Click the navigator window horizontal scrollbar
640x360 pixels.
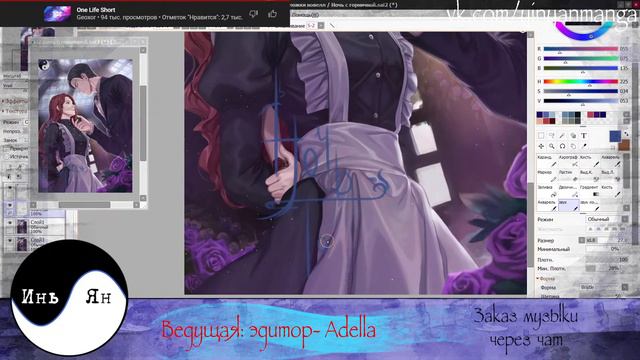point(84,204)
